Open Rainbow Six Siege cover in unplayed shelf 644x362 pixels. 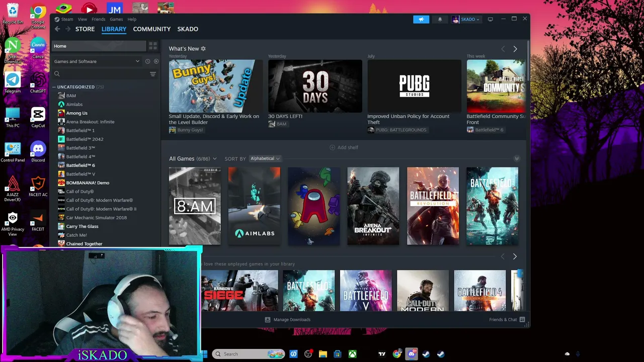pyautogui.click(x=239, y=291)
